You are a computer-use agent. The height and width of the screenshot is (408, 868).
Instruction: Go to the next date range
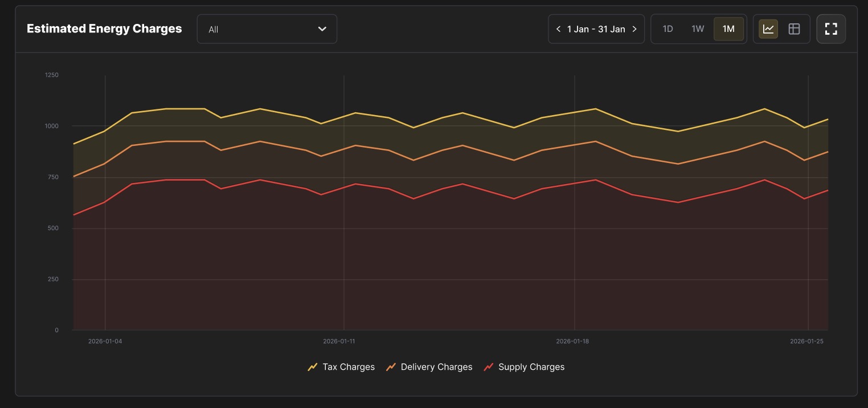point(634,29)
